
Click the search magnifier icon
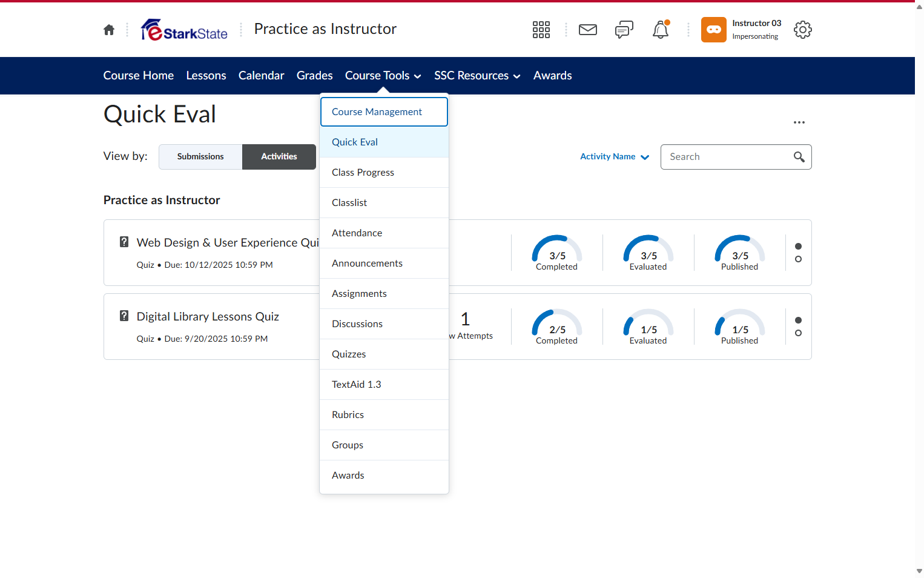(x=799, y=157)
